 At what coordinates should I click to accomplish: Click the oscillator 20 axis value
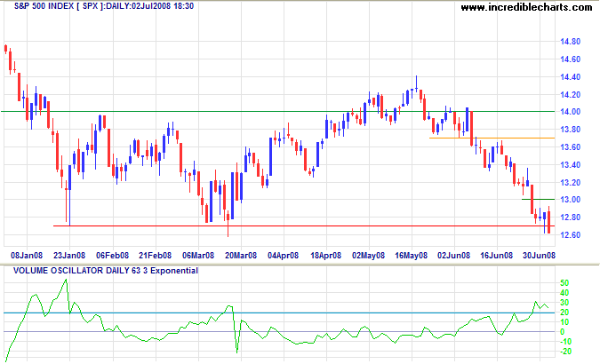(564, 313)
